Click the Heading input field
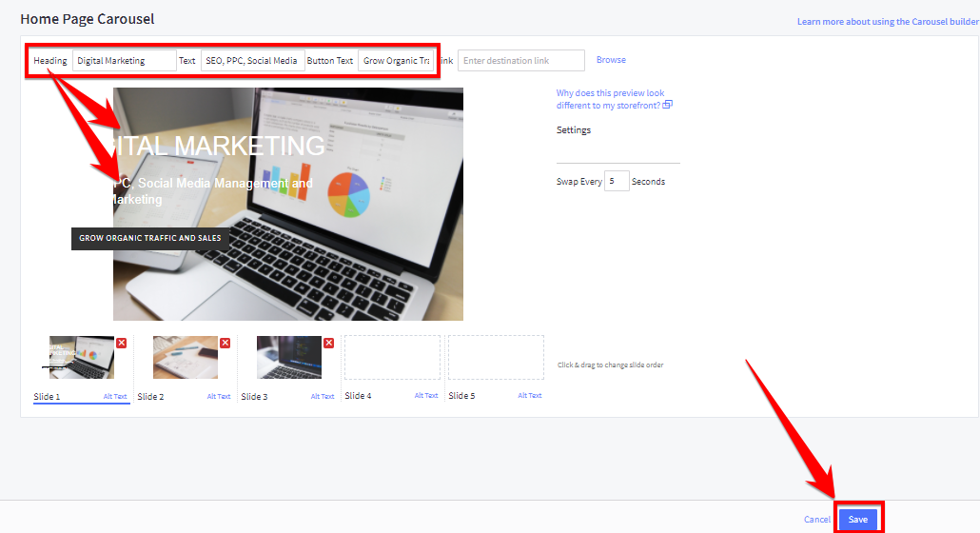 pyautogui.click(x=125, y=61)
